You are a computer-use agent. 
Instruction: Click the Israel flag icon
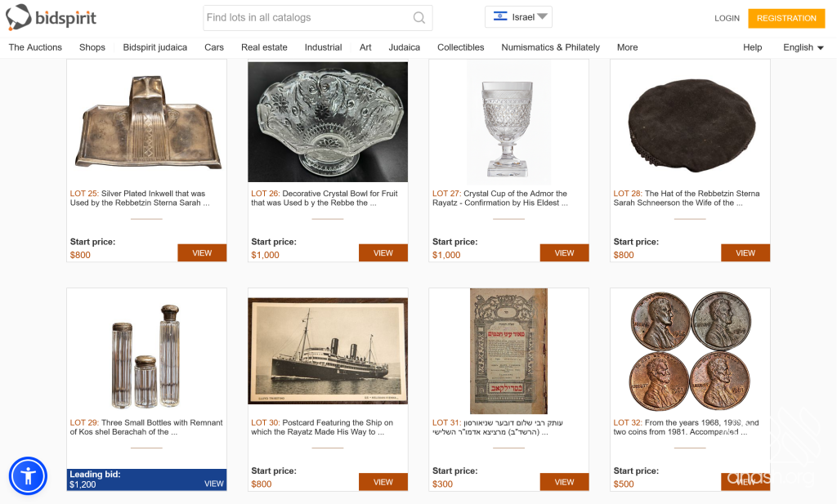[x=500, y=17]
